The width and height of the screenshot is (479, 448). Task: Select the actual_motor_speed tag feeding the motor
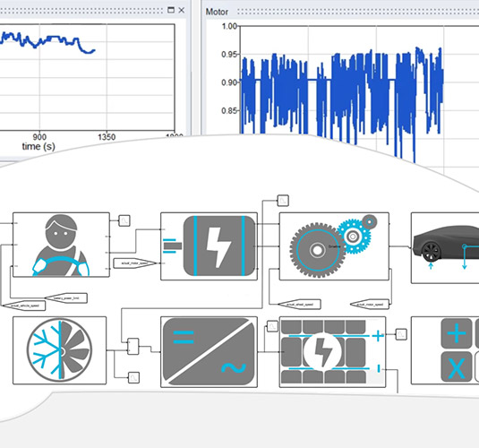[134, 263]
